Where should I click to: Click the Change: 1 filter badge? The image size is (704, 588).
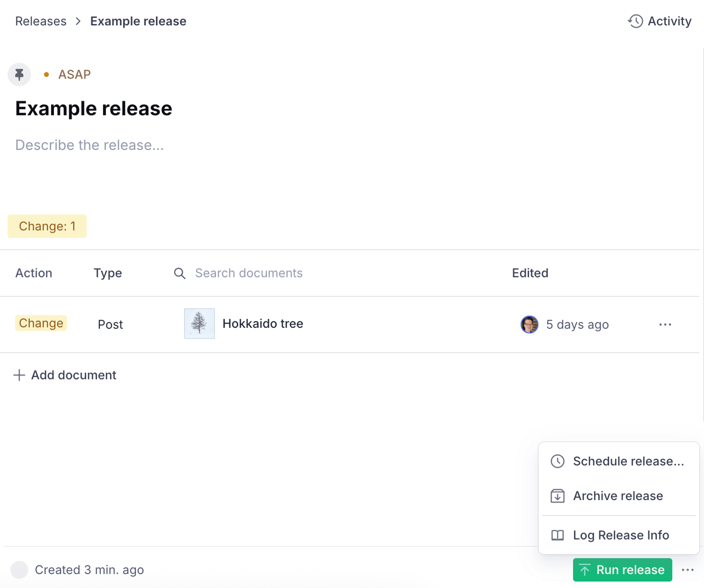(x=47, y=226)
